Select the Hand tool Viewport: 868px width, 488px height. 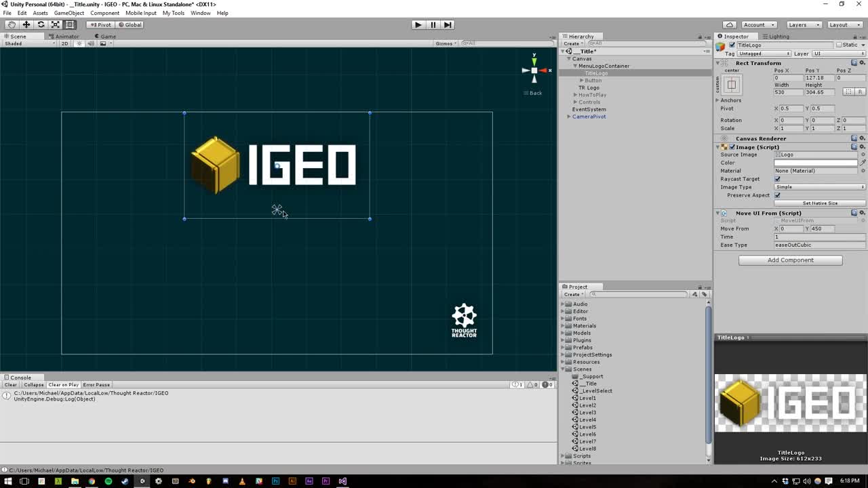[x=12, y=24]
